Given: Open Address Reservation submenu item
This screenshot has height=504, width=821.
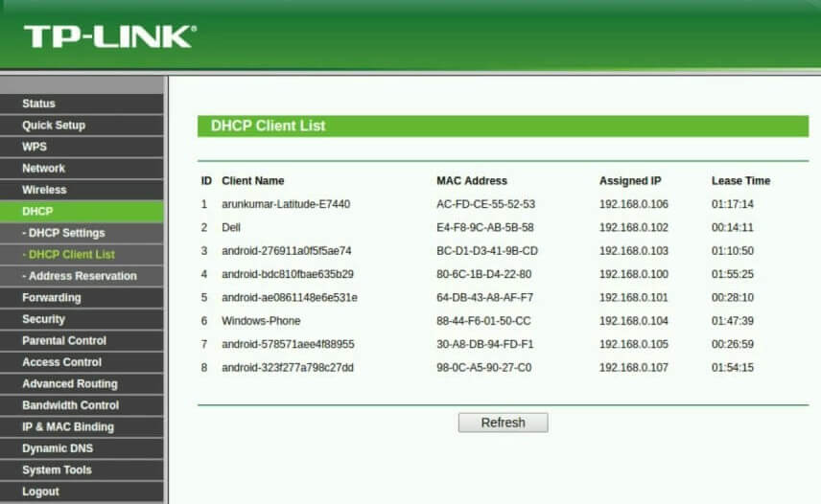Looking at the screenshot, I should coord(82,276).
